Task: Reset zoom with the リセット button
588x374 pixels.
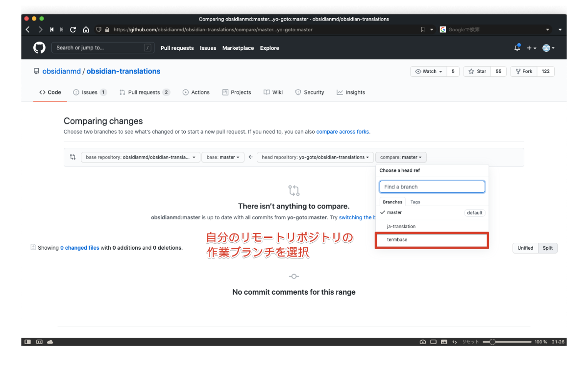Action: coord(470,342)
